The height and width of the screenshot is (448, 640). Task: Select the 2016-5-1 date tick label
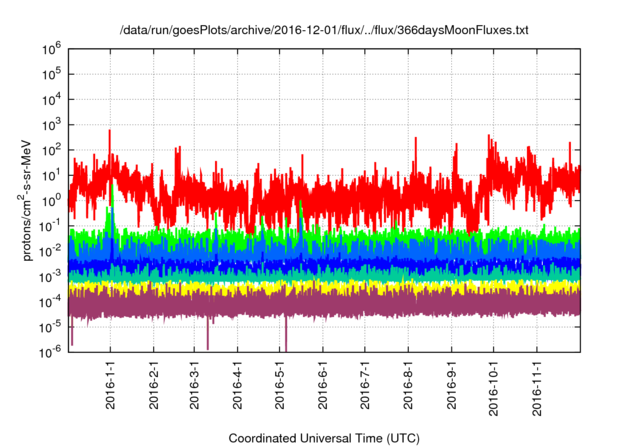point(279,383)
